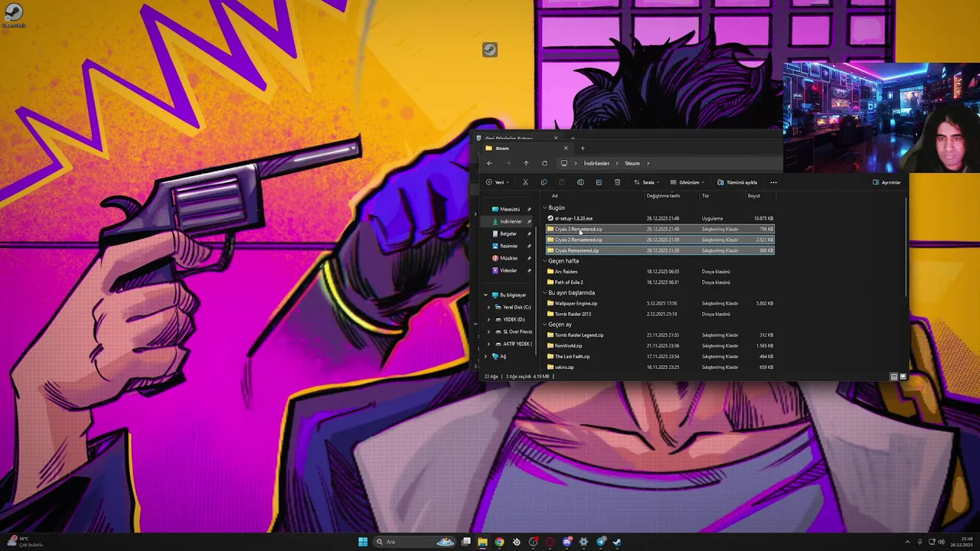
Task: Open File Explorer from the taskbar
Action: pos(482,542)
